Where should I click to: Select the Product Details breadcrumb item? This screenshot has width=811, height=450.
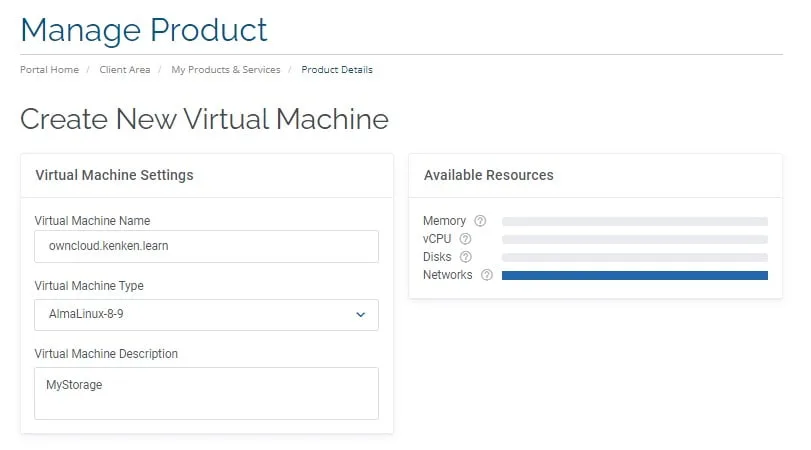[337, 70]
